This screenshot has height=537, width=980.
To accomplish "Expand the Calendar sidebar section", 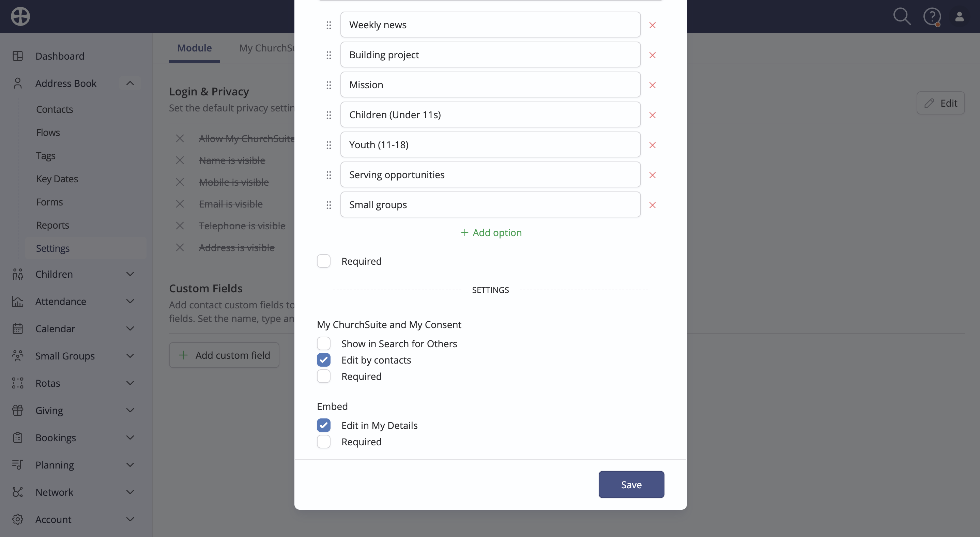I will [130, 328].
